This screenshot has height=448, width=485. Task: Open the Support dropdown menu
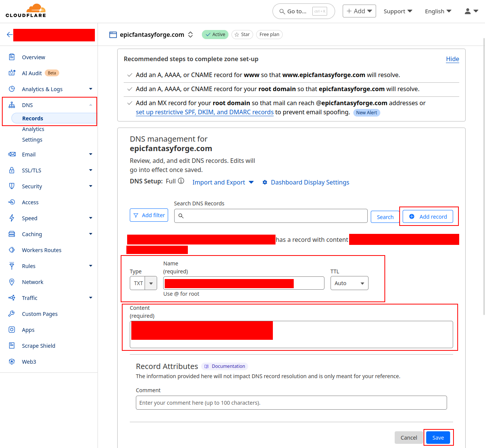click(398, 11)
